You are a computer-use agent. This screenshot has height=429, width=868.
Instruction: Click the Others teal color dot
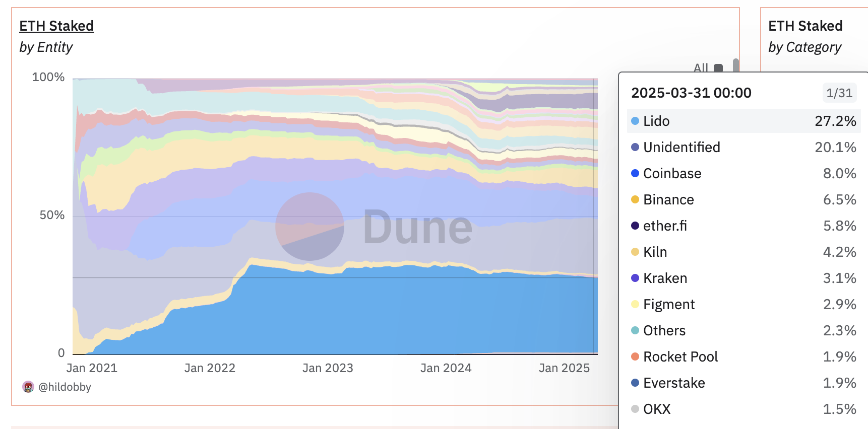(635, 330)
